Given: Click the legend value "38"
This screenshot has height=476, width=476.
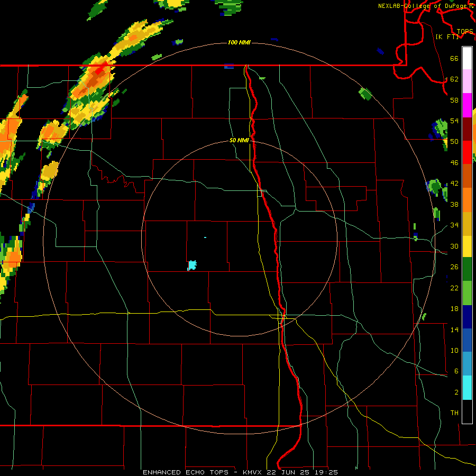Looking at the screenshot, I should [454, 204].
